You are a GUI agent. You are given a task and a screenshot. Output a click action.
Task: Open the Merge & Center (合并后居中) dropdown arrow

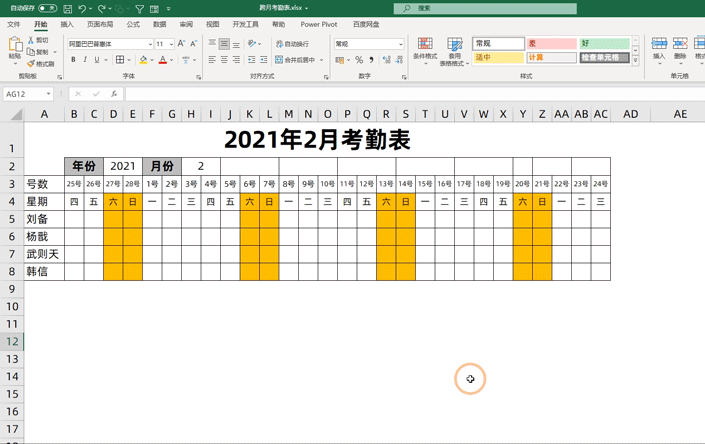321,60
